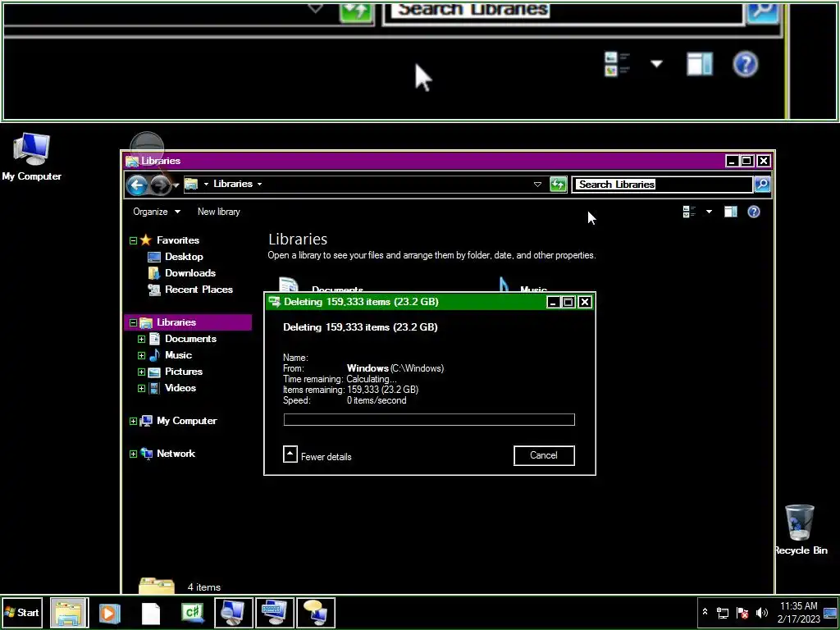Click Windows Explorer taskbar button
The width and height of the screenshot is (840, 630).
(69, 613)
